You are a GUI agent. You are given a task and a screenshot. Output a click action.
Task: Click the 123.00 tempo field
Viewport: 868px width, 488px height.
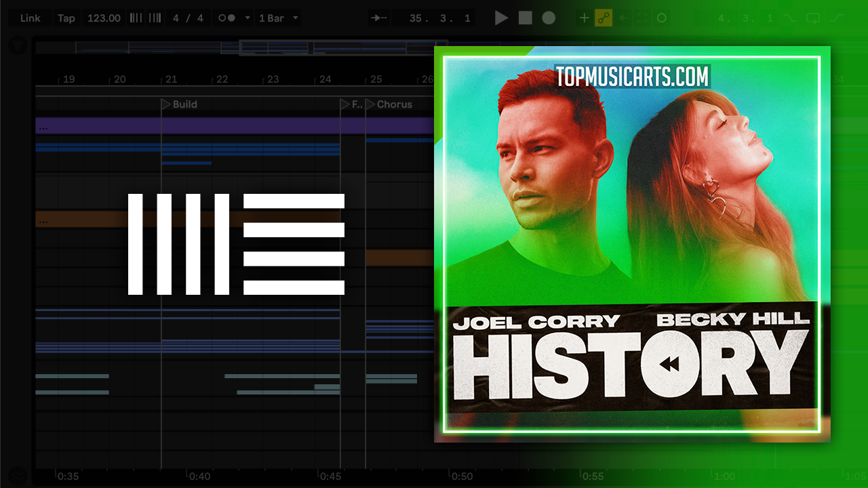(x=104, y=18)
